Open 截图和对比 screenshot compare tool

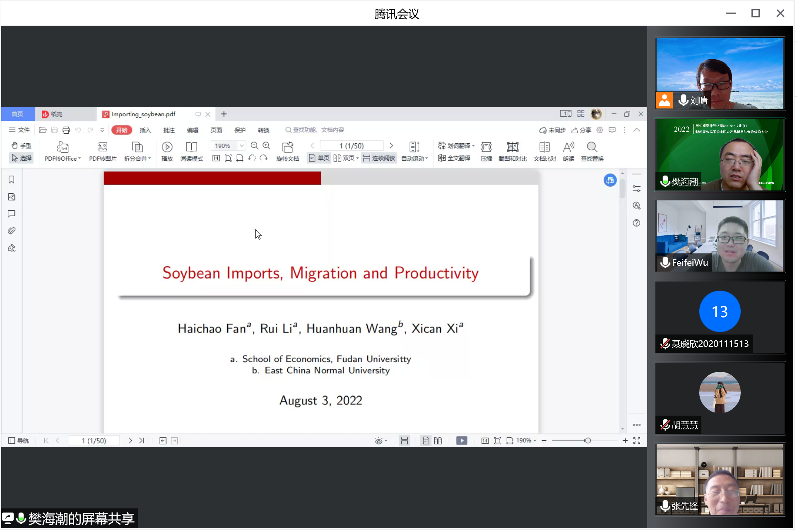(x=513, y=147)
